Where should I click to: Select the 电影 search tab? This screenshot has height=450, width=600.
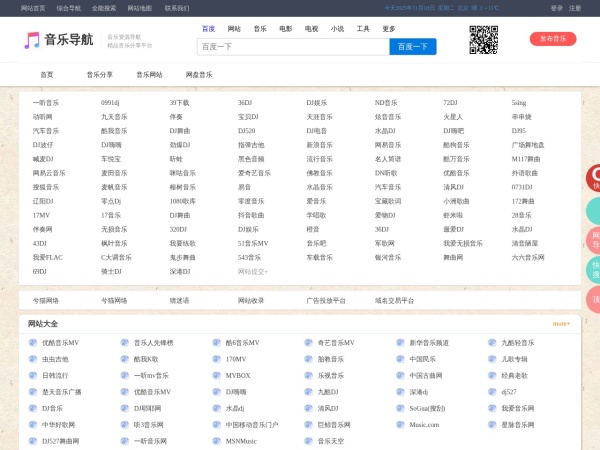286,29
